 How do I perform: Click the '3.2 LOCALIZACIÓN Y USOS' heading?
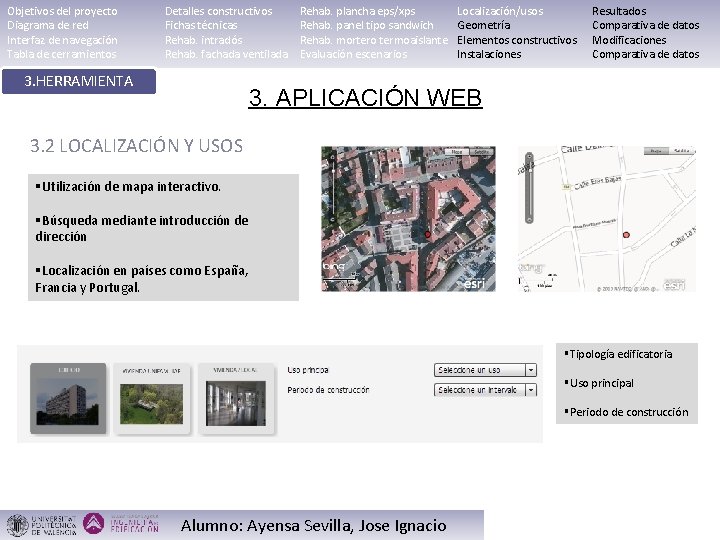pyautogui.click(x=136, y=146)
